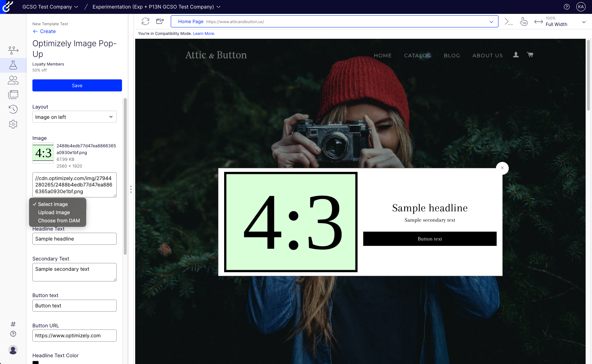Click the '2560 × 1920' image dimensions text
This screenshot has height=364, width=592.
[x=69, y=166]
